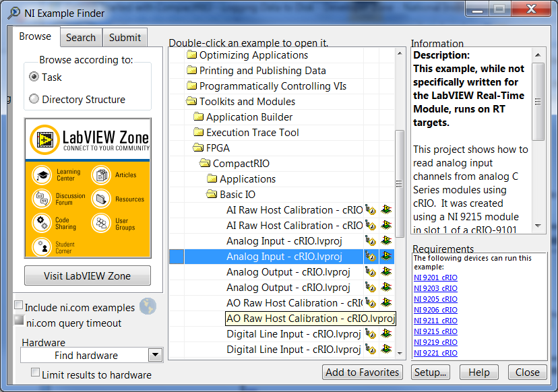
Task: Expand the Applications tree folder label
Action: [x=248, y=179]
